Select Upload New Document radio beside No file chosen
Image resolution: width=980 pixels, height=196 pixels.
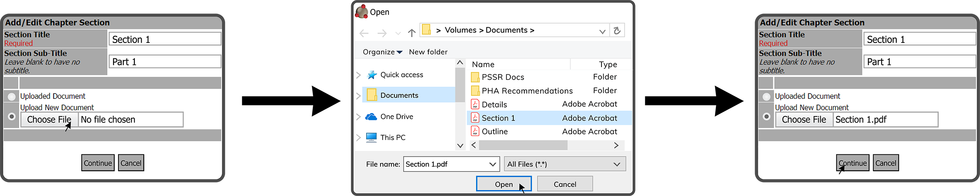pyautogui.click(x=11, y=117)
